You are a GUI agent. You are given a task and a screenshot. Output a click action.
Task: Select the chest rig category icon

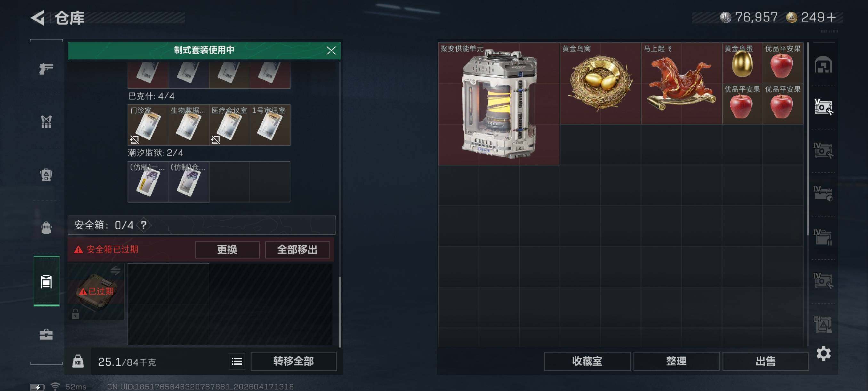click(46, 122)
